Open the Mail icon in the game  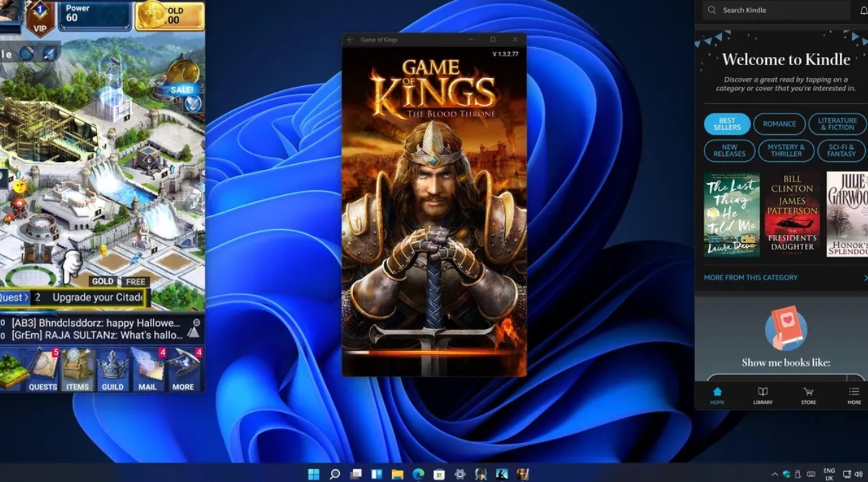148,370
